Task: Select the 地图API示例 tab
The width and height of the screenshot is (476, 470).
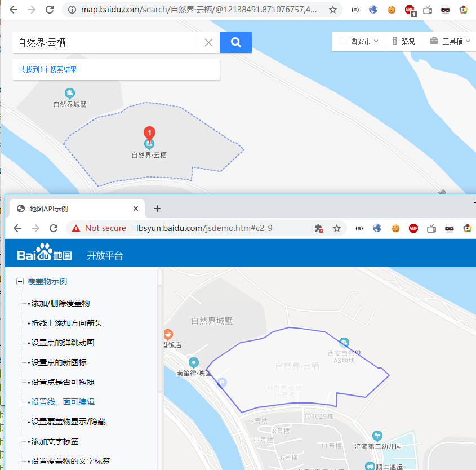Action: [77, 209]
